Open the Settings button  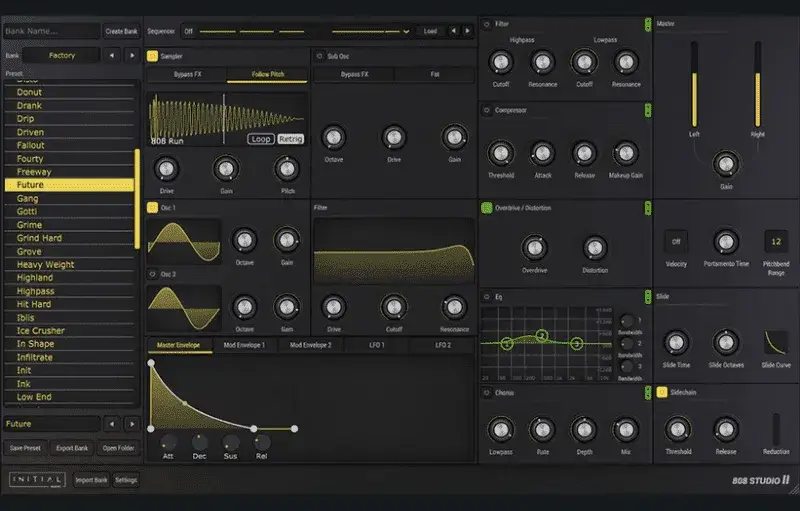coord(126,480)
